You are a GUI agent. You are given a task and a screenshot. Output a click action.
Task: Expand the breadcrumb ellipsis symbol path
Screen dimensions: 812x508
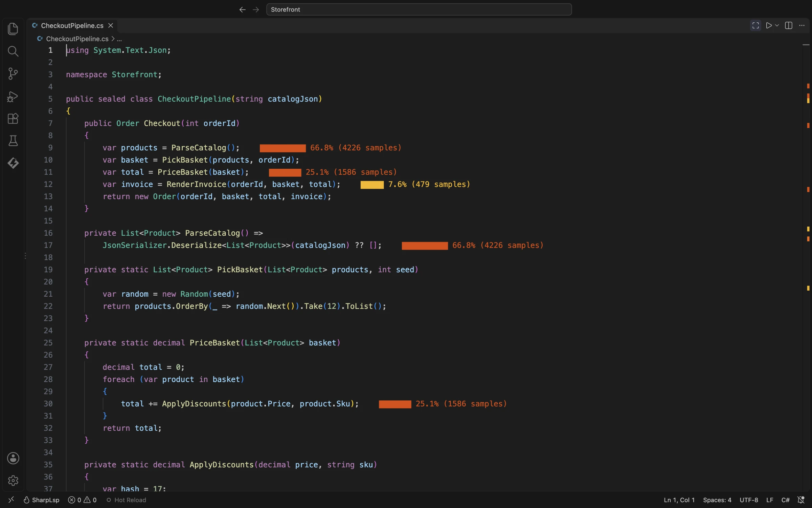[x=119, y=39]
